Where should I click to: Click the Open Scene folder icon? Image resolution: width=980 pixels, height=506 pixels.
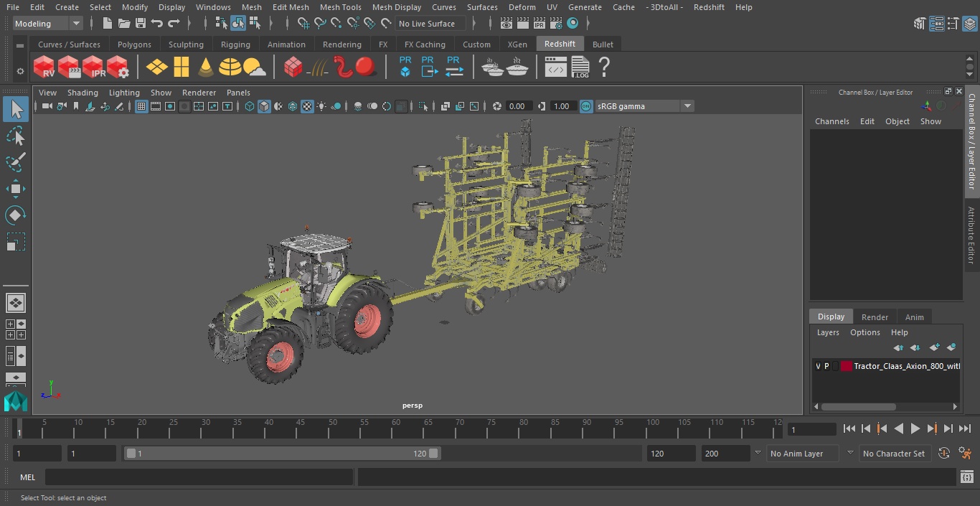(x=124, y=24)
